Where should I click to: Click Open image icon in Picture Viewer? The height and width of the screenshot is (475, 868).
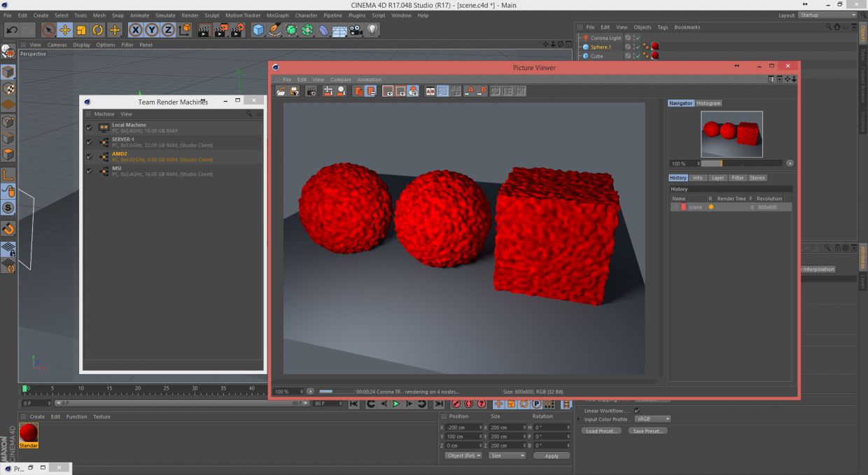(x=281, y=91)
